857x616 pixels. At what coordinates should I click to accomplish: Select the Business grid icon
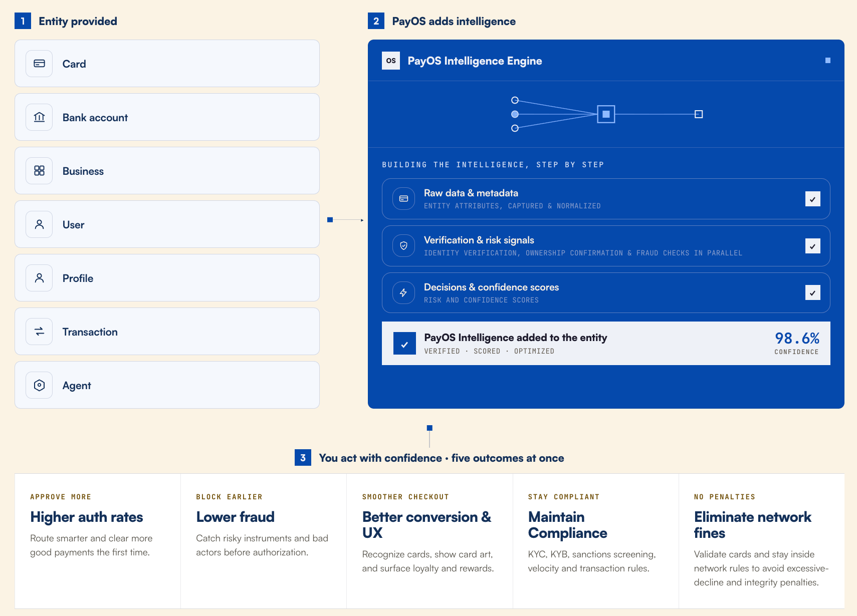coord(39,171)
